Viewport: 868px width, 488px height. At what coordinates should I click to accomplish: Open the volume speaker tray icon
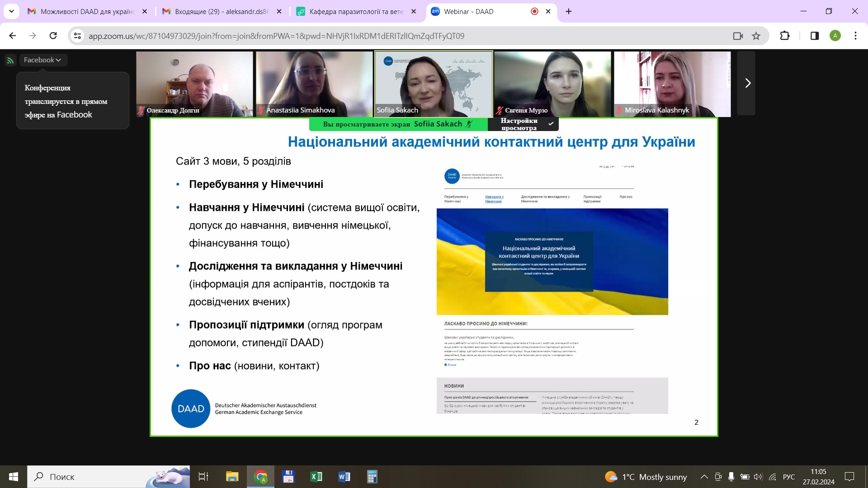point(758,477)
